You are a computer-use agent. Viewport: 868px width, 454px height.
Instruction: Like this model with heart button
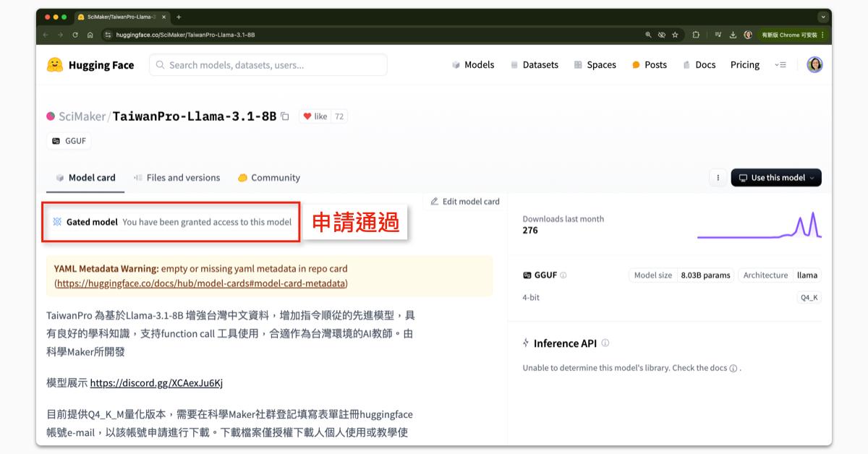tap(315, 116)
